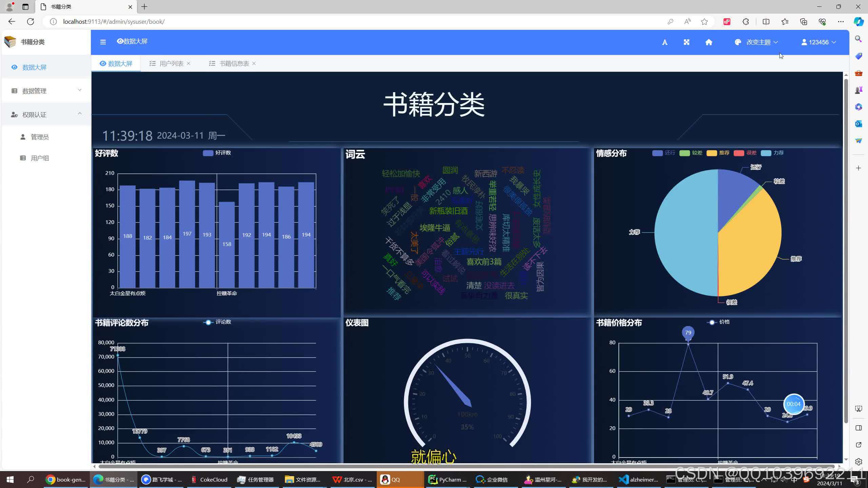Open CokeCloud from the taskbar

click(209, 480)
